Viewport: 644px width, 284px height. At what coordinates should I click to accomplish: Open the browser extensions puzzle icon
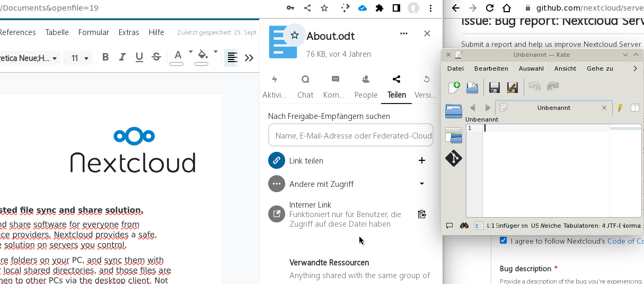click(x=380, y=8)
